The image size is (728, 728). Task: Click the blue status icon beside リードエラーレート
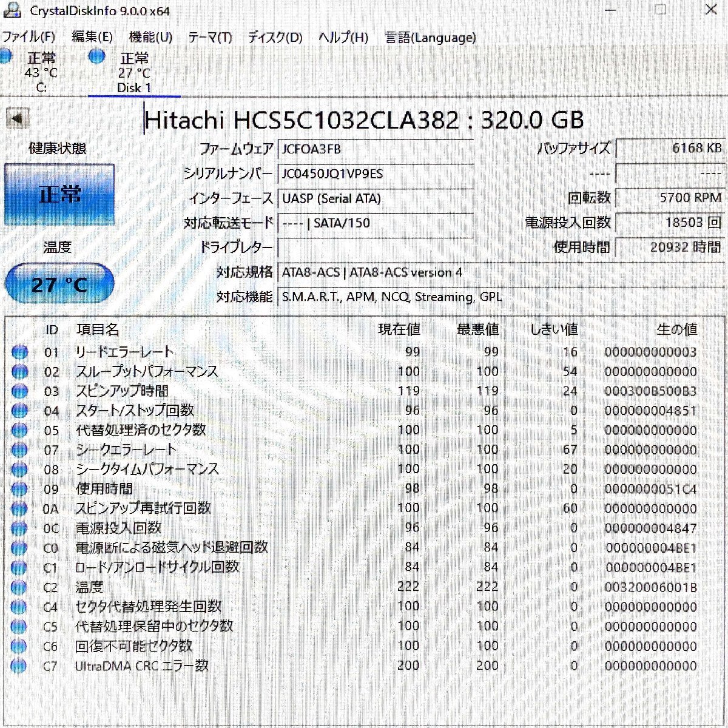click(19, 352)
